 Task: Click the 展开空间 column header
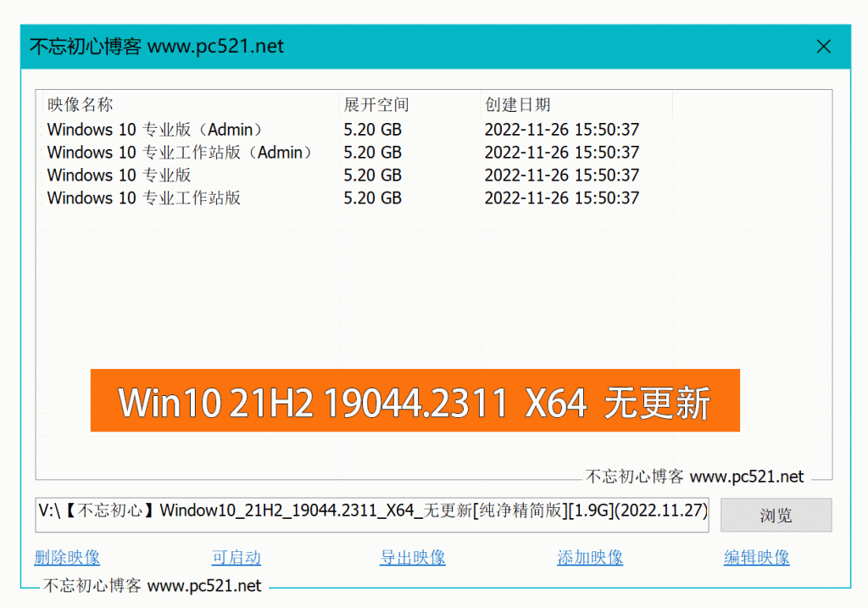click(376, 105)
